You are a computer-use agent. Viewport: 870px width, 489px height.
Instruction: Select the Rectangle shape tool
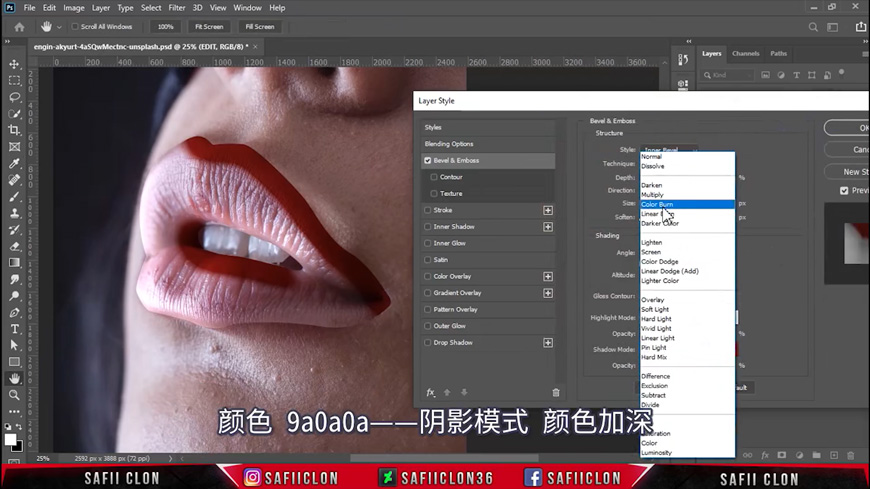(x=14, y=362)
